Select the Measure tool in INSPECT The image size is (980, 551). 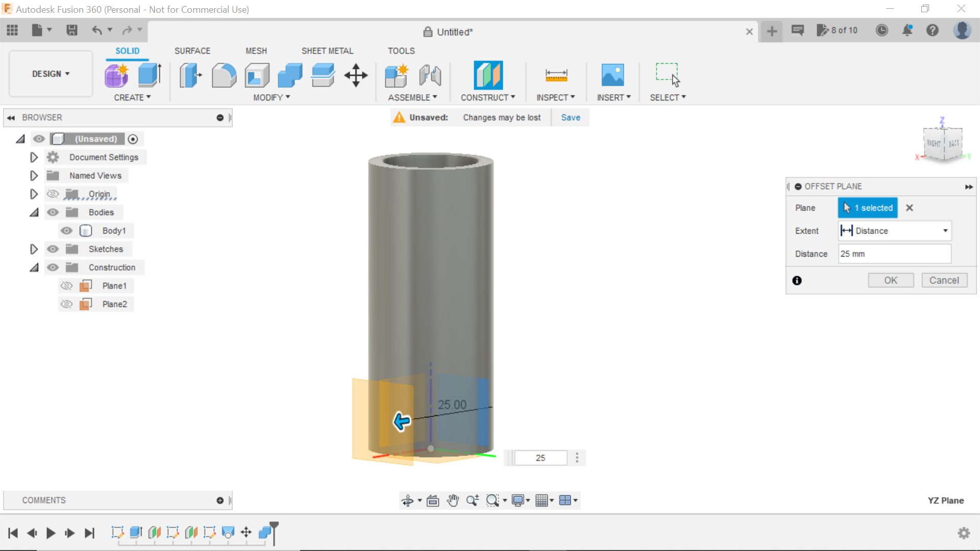click(556, 74)
